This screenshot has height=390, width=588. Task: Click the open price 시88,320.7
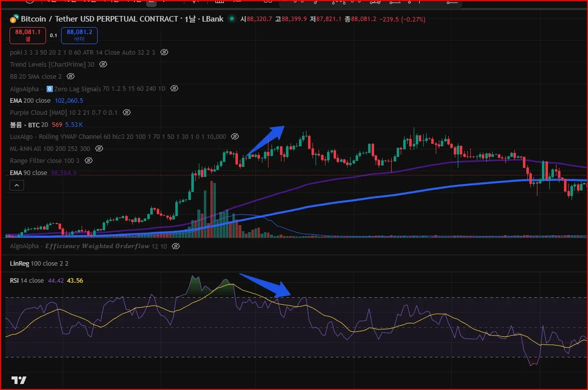click(x=256, y=19)
